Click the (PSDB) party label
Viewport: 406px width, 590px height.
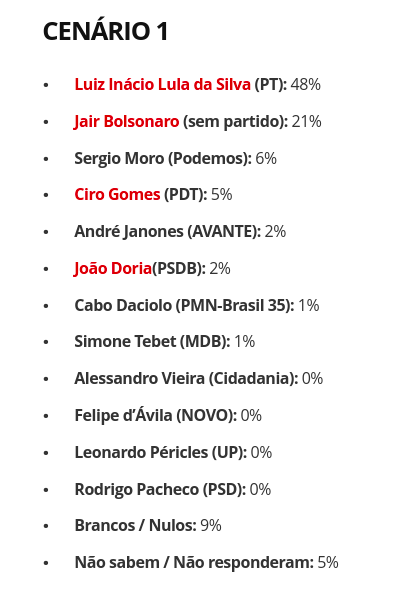[179, 269]
